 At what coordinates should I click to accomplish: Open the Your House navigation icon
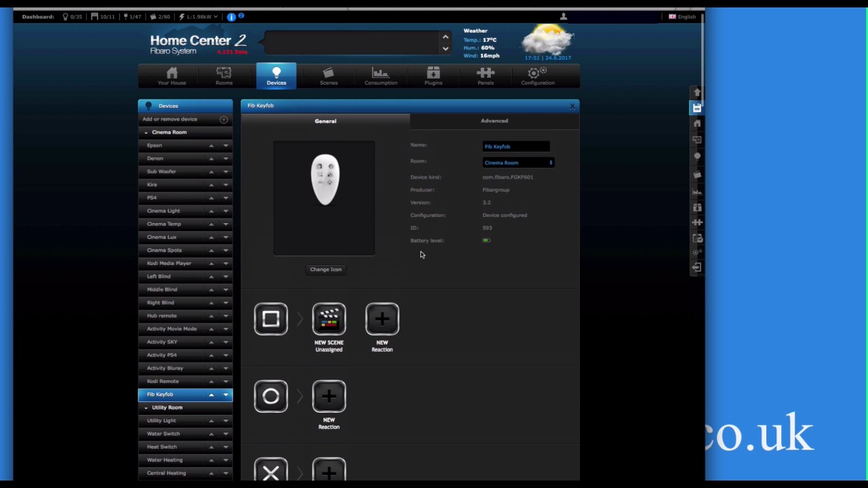point(172,76)
